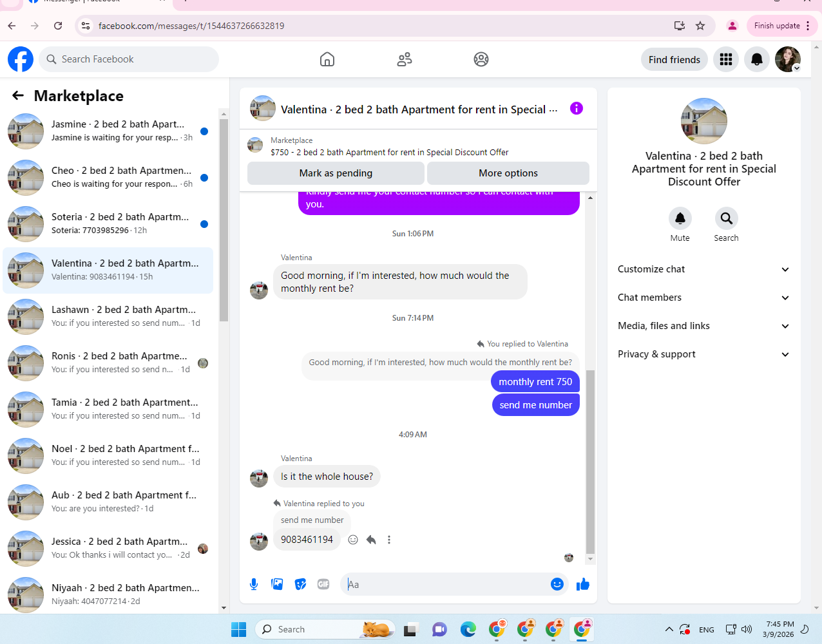Go to the Home feed icon
Viewport: 822px width, 644px height.
coord(327,59)
